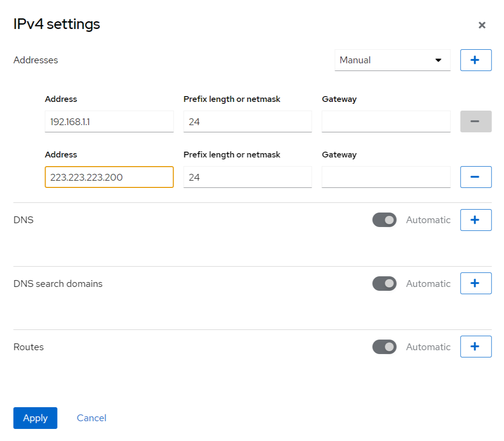Select the first row prefix length field

click(x=247, y=122)
